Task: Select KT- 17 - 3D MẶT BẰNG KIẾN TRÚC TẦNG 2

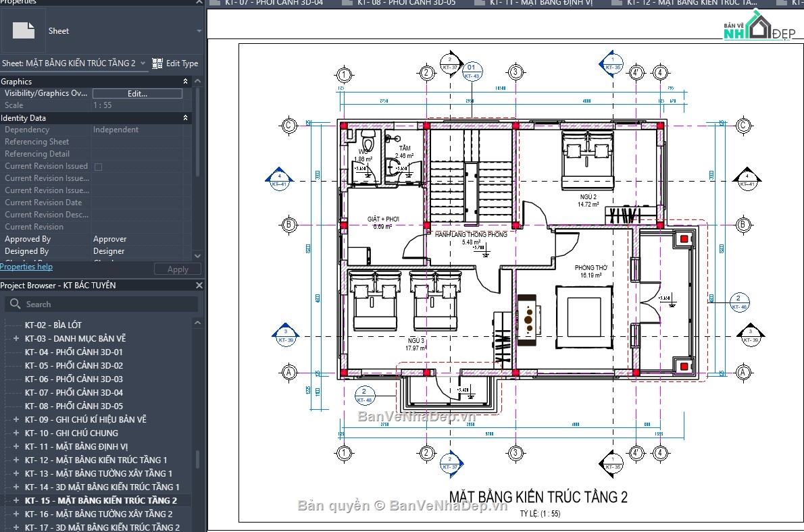Action: pos(102,527)
